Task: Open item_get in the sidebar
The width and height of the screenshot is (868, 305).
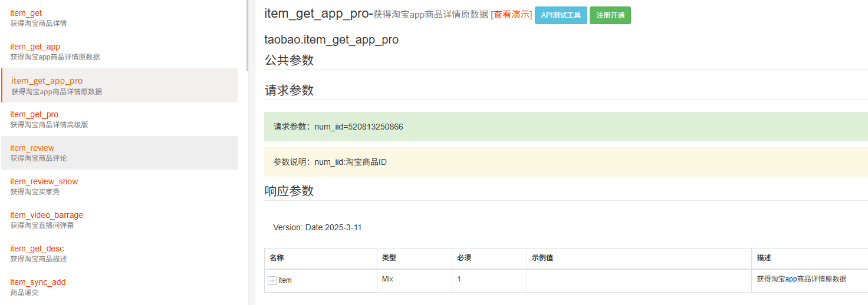Action: [x=26, y=13]
